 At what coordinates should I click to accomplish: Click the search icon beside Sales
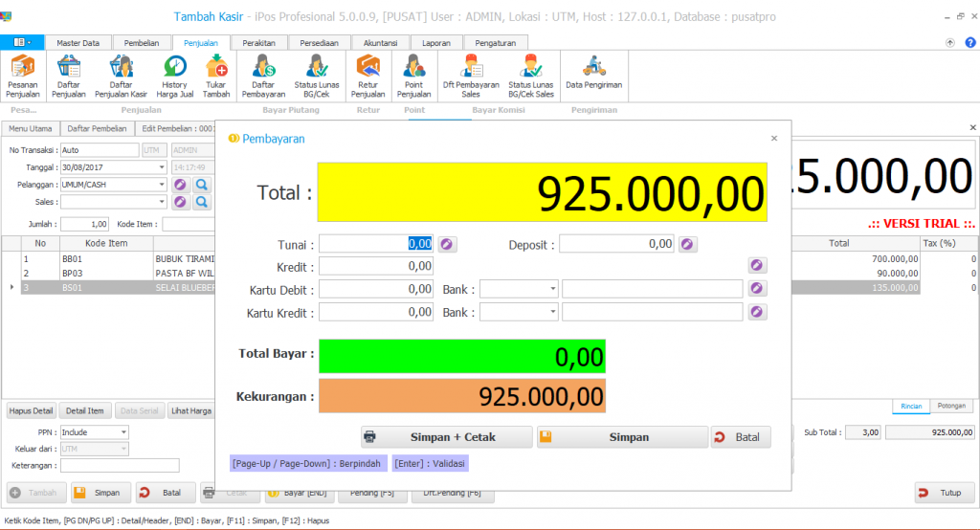coord(201,202)
